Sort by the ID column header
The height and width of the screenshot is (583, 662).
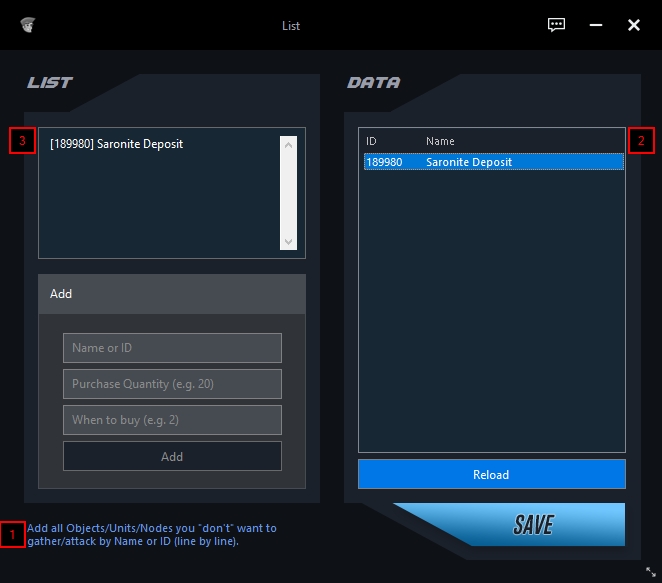pos(372,141)
